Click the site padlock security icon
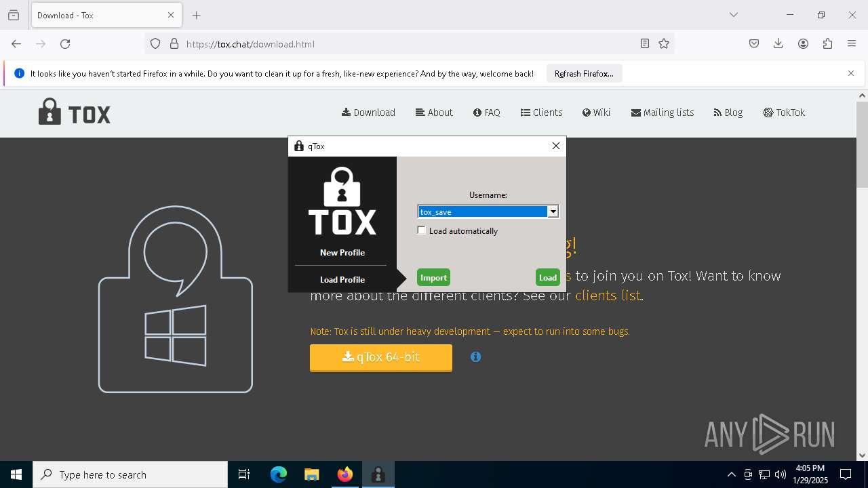The width and height of the screenshot is (868, 488). point(174,44)
